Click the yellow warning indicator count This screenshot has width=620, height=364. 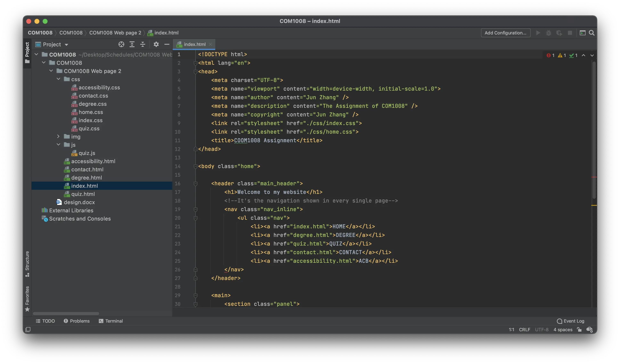[562, 55]
